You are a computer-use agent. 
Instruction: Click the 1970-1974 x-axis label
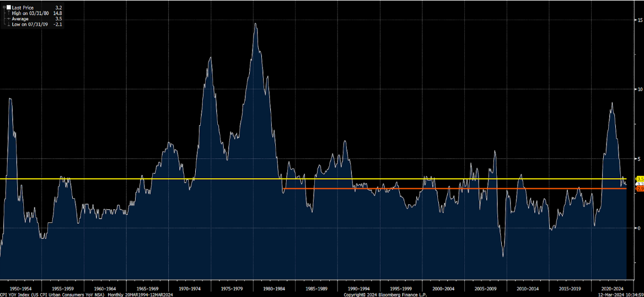pyautogui.click(x=189, y=289)
